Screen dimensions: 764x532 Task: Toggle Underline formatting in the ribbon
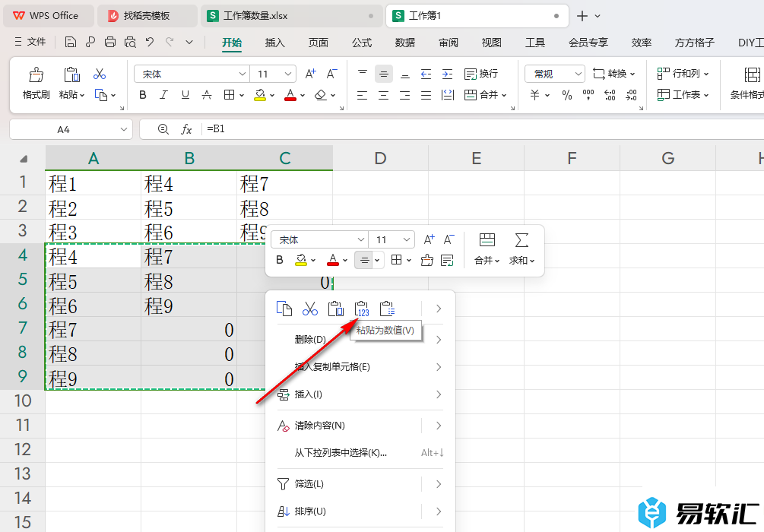tap(185, 95)
